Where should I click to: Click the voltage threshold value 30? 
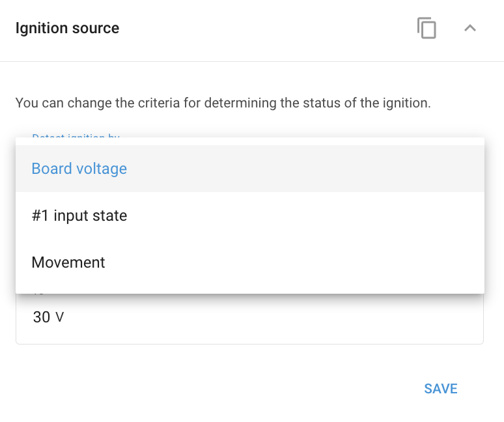42,318
